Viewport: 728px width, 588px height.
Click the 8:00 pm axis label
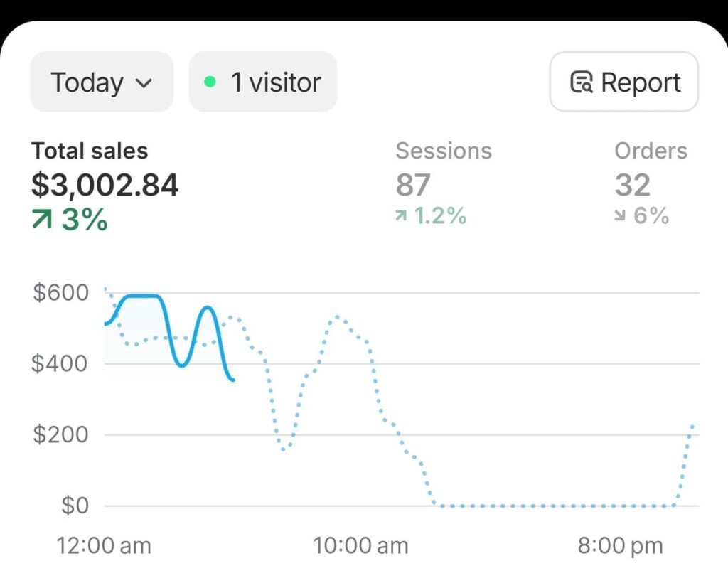[x=620, y=546]
